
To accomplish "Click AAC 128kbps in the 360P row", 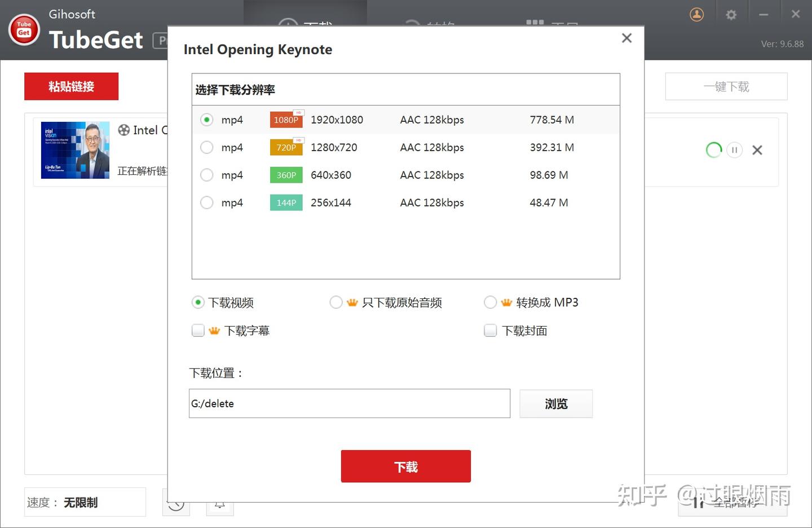I will [432, 175].
